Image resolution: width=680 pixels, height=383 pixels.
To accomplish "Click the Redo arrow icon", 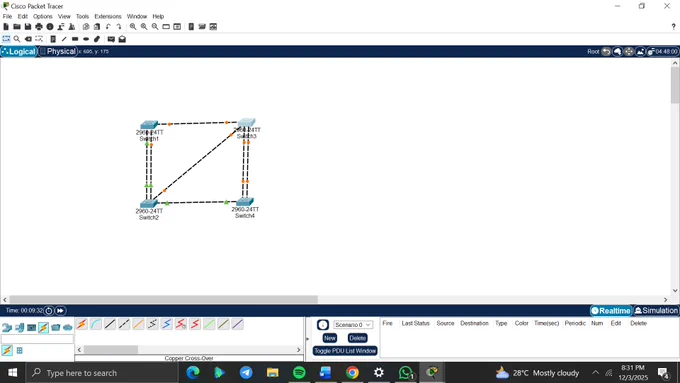I will coord(119,27).
